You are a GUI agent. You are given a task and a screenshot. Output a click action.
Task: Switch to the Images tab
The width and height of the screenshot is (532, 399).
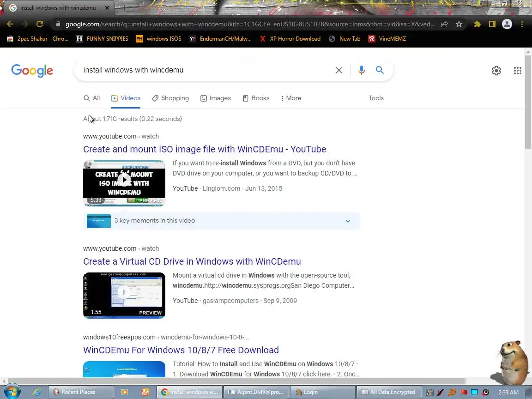[216, 98]
